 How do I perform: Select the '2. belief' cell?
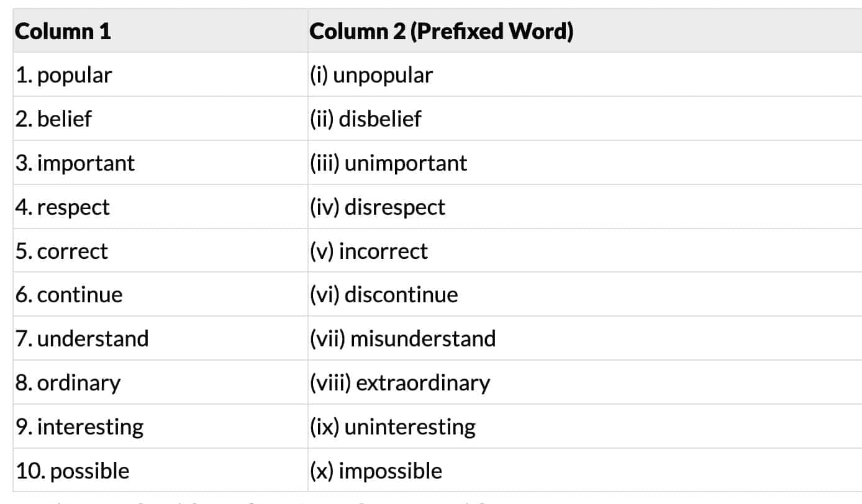pyautogui.click(x=54, y=119)
